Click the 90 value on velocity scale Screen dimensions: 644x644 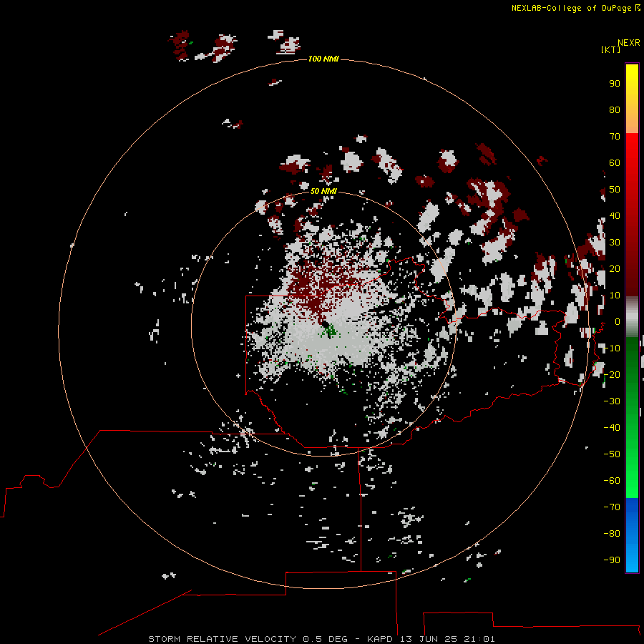coord(615,83)
